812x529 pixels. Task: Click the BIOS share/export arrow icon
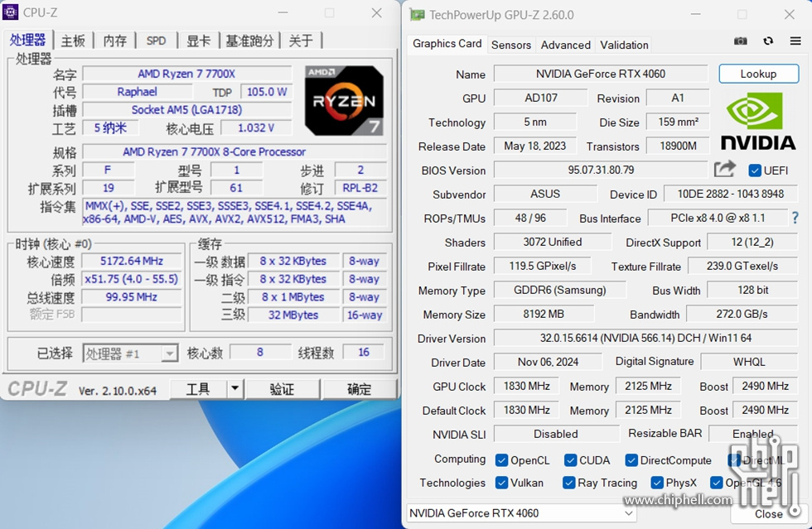[x=724, y=169]
